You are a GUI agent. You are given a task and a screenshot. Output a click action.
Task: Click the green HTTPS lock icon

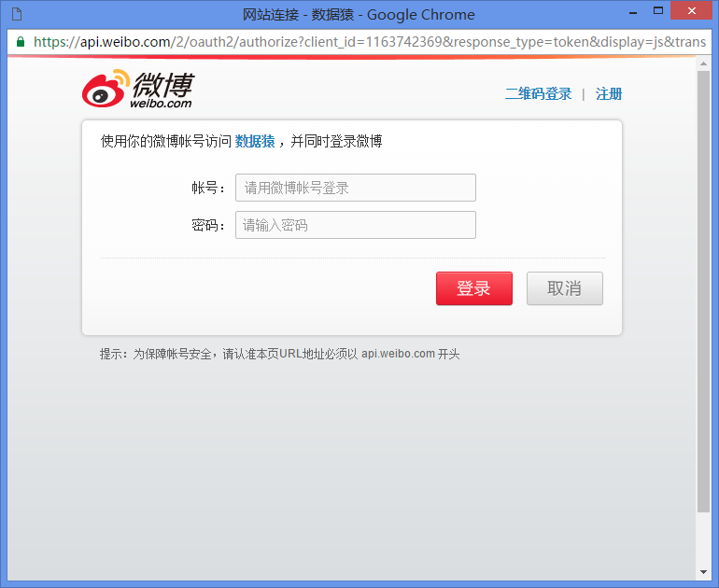point(21,42)
